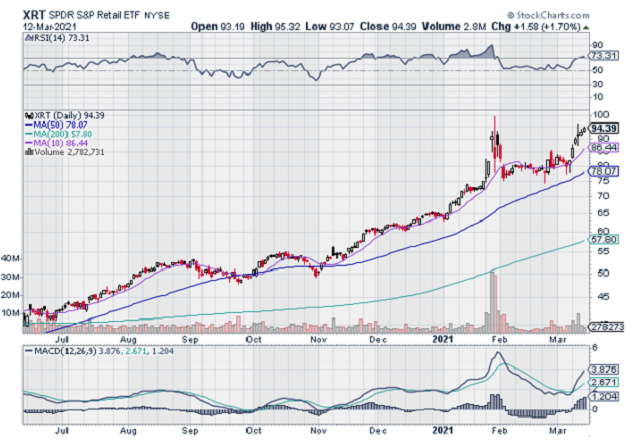This screenshot has height=442, width=630.
Task: Click the High 95.32 value in the header
Action: coord(275,27)
